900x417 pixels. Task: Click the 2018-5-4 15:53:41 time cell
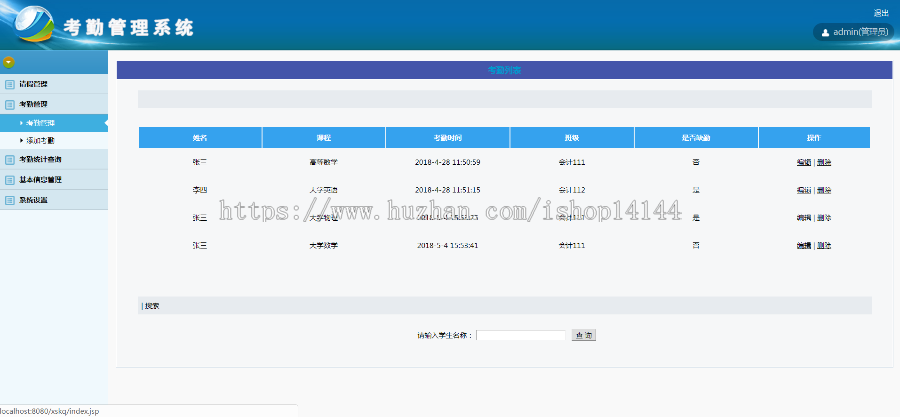tap(448, 245)
